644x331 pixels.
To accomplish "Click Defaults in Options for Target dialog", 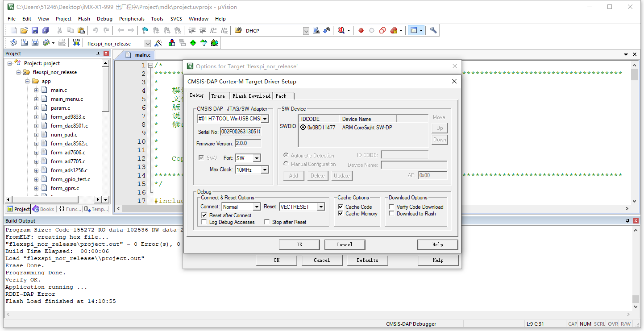I will pyautogui.click(x=367, y=260).
